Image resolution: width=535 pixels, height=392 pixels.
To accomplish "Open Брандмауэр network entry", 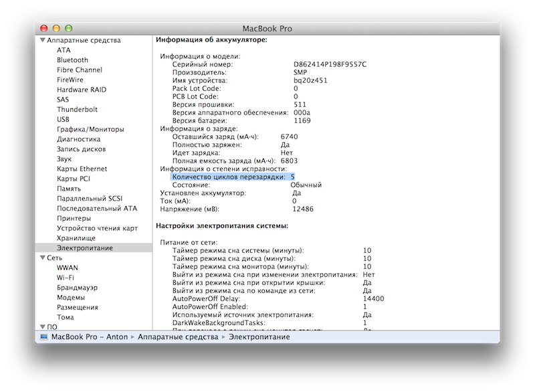I will tap(77, 288).
